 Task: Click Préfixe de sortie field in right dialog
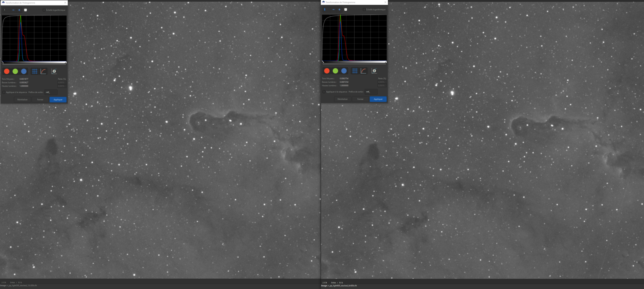371,92
